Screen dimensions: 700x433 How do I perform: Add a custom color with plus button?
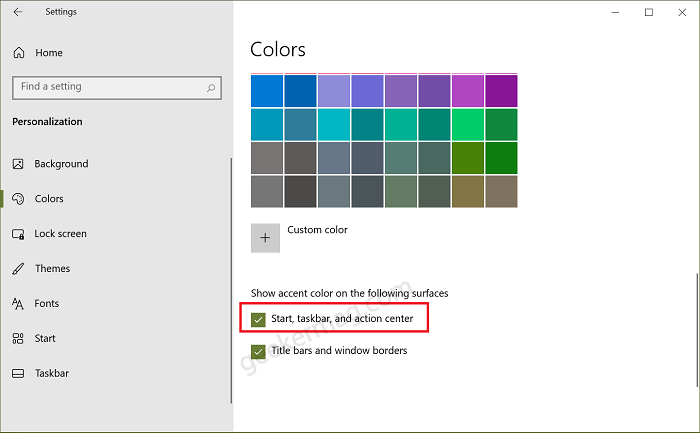coord(265,238)
